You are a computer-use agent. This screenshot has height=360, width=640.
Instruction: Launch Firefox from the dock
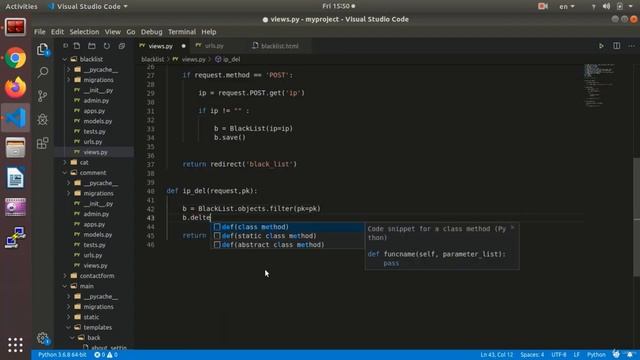[x=16, y=87]
